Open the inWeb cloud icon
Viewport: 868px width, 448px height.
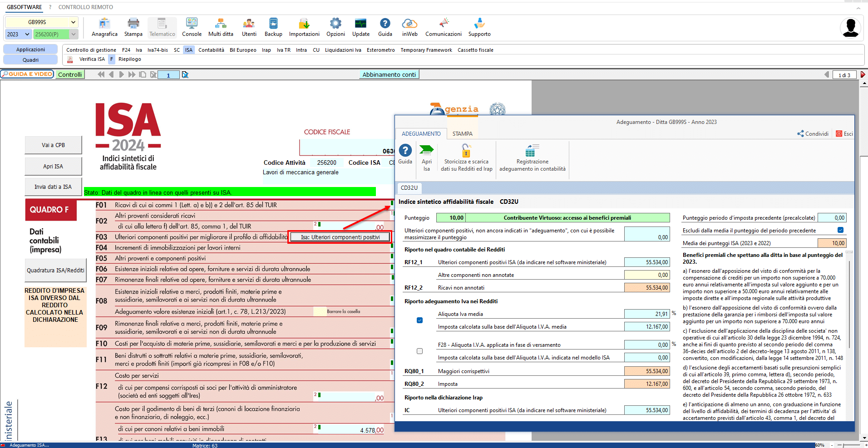coord(409,27)
